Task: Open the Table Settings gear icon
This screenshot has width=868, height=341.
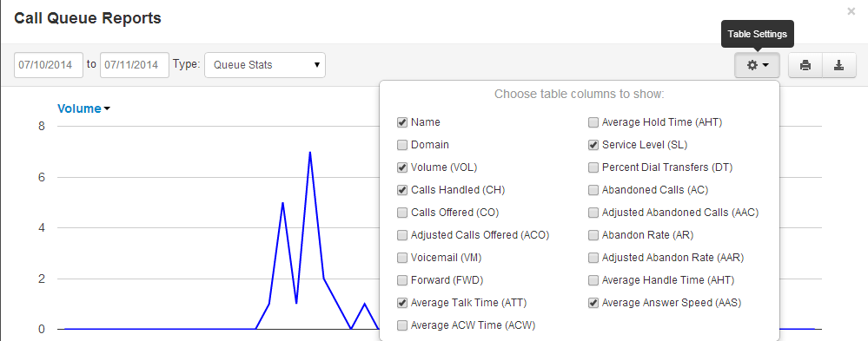Action: (x=757, y=65)
